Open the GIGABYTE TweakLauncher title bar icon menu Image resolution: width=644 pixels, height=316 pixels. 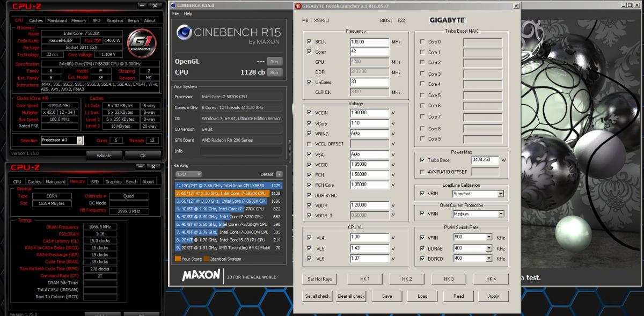pos(298,6)
